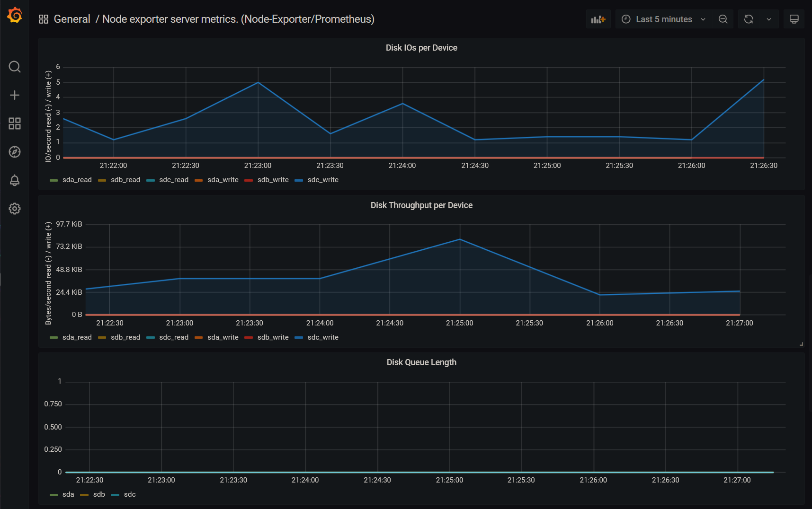This screenshot has width=812, height=509.
Task: Expand the refresh interval dropdown arrow
Action: click(x=769, y=19)
